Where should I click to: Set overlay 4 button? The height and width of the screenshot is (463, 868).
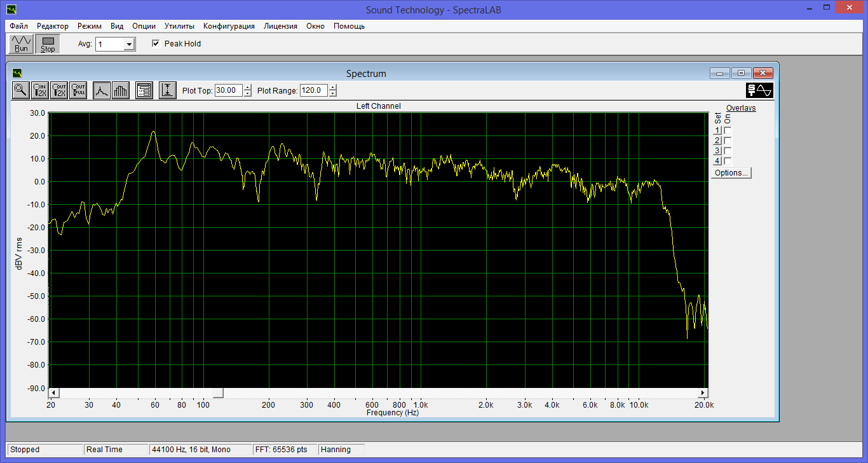pos(717,161)
